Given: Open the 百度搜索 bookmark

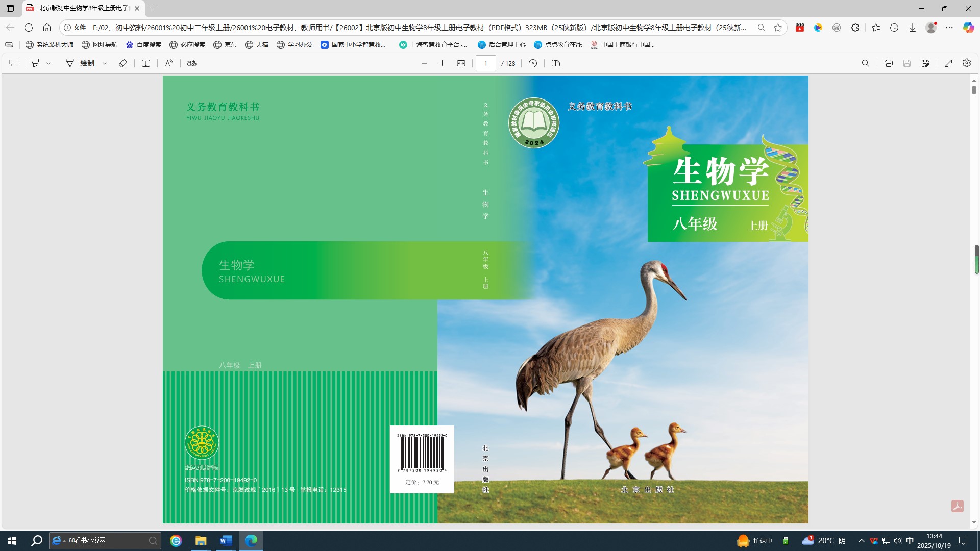Looking at the screenshot, I should pyautogui.click(x=143, y=45).
